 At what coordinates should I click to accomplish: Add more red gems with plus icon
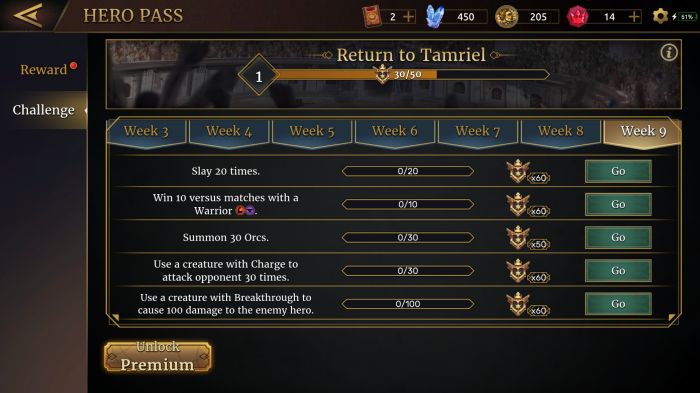[x=634, y=17]
